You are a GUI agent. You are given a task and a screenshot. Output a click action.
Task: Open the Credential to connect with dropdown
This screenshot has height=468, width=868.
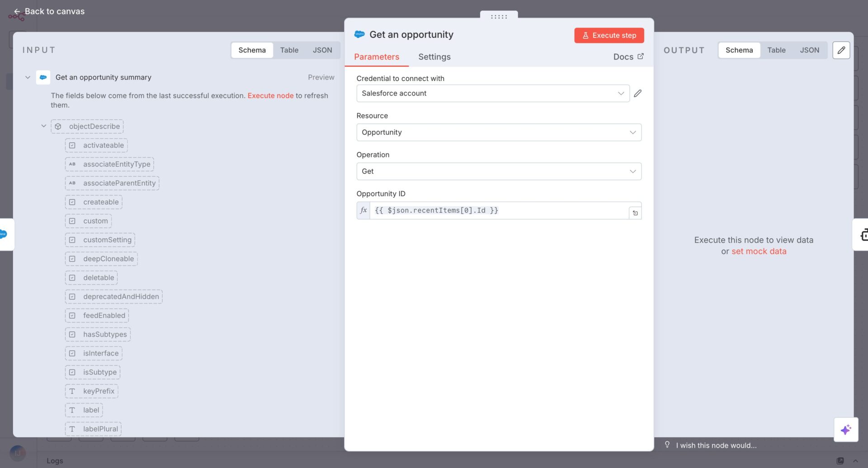[493, 94]
